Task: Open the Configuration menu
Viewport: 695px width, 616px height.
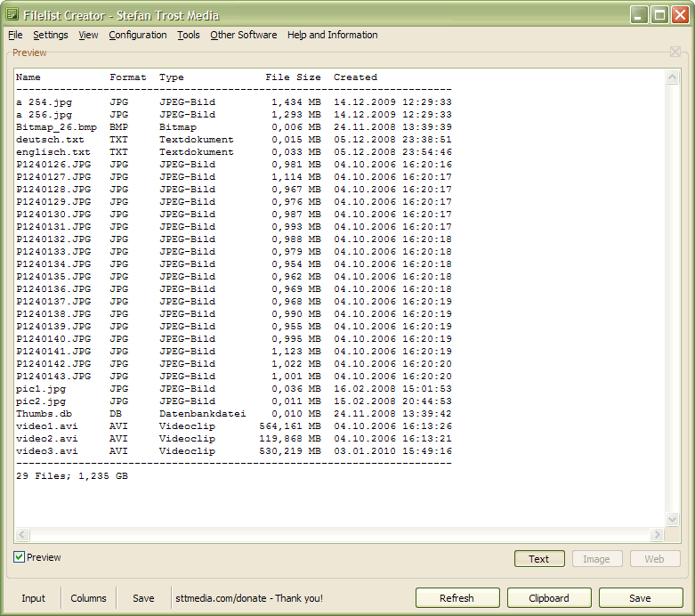Action: click(138, 35)
